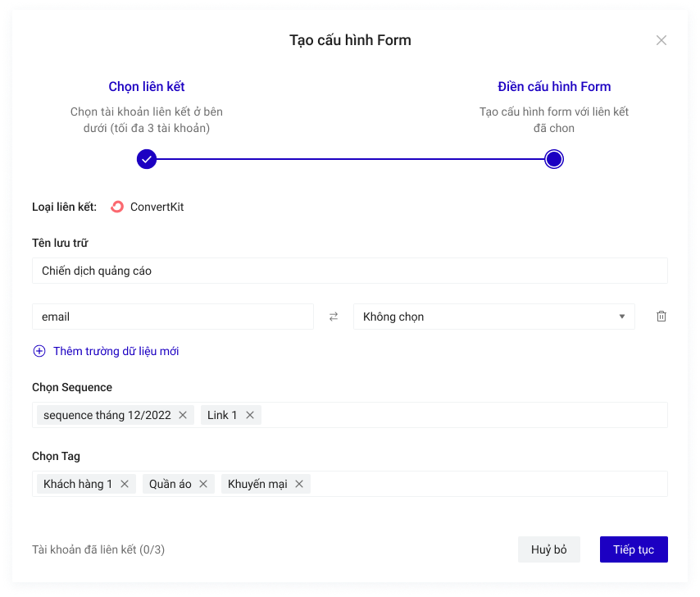700x597 pixels.
Task: Go to the 'Chọn liên kết' step
Action: point(147,87)
